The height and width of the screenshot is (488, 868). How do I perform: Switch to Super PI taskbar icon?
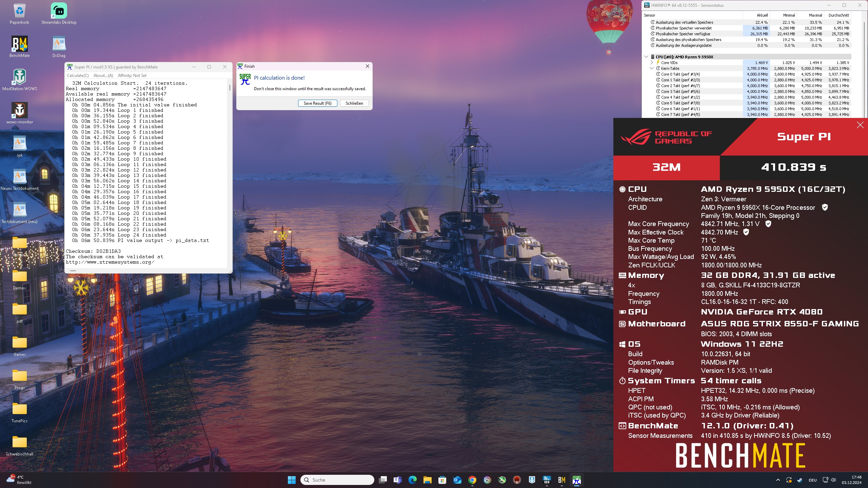click(x=577, y=480)
